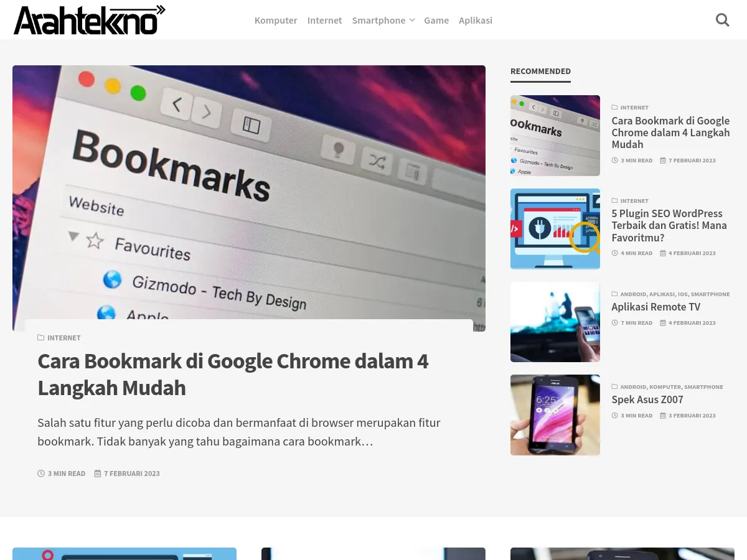Screen dimensions: 747x560
Task: Open the Aplikasi Remote TV article title
Action: point(655,307)
